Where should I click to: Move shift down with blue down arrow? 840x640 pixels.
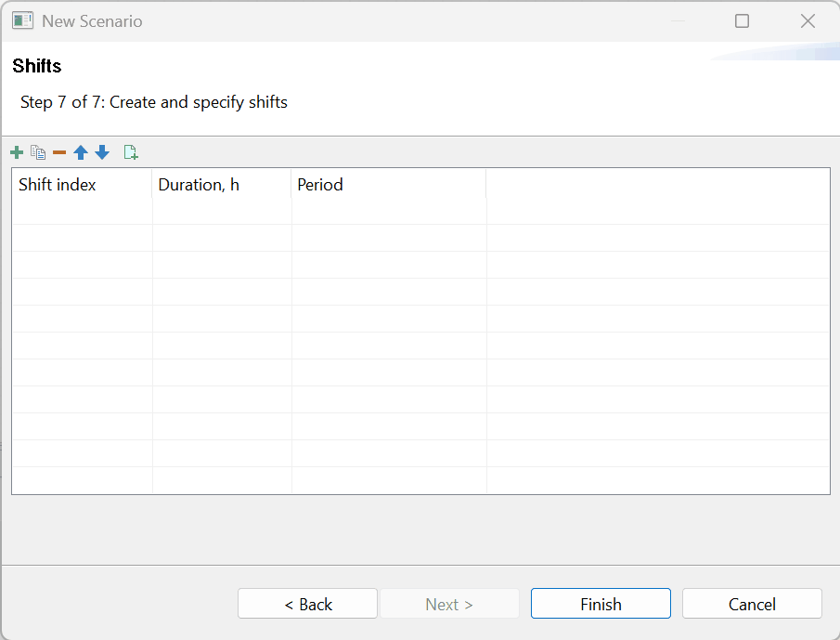click(x=102, y=152)
